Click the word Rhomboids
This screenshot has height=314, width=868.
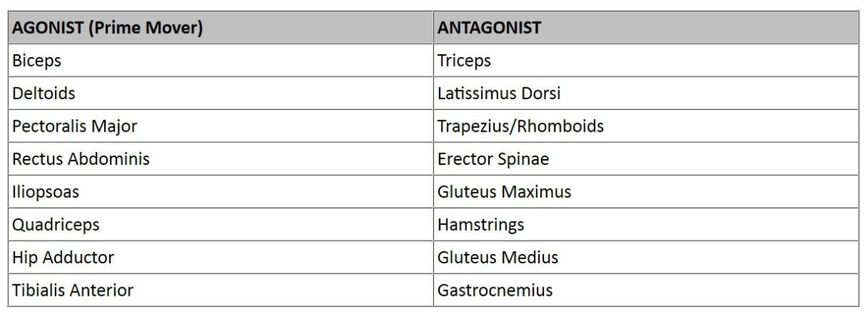tap(561, 127)
